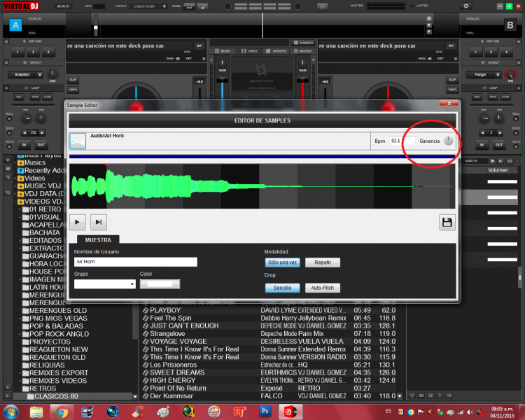525x420 pixels.
Task: Expand the 01 RETRO folder
Action: (x=20, y=209)
